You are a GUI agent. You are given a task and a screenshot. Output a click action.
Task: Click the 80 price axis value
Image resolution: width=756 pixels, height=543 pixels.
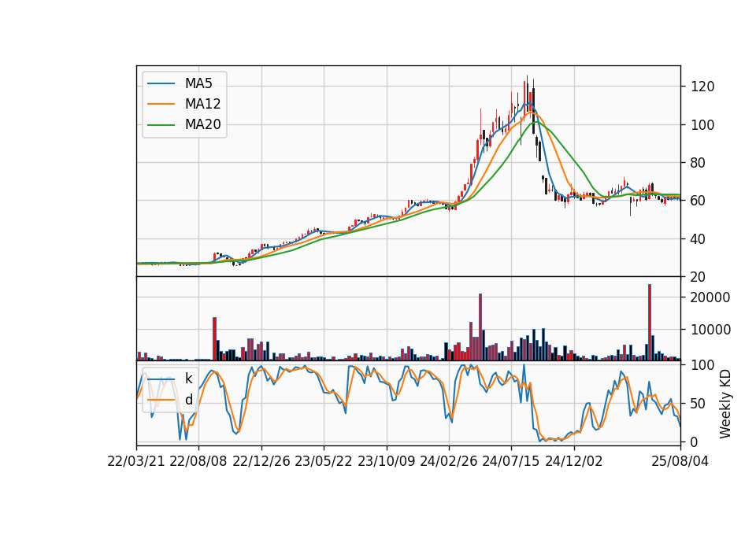coord(699,163)
